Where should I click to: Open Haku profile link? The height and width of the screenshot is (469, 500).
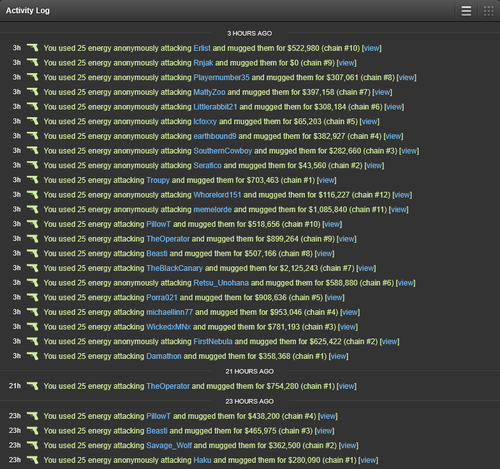click(x=202, y=460)
